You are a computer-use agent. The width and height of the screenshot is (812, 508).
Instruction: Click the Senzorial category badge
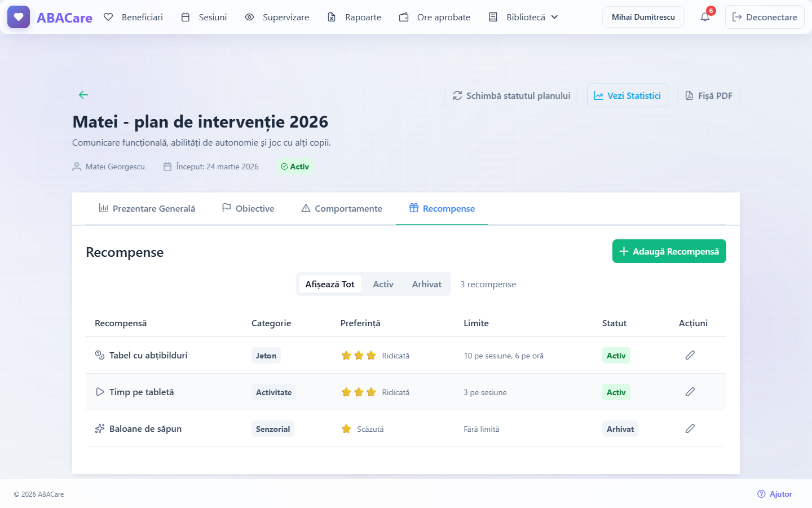pos(273,428)
